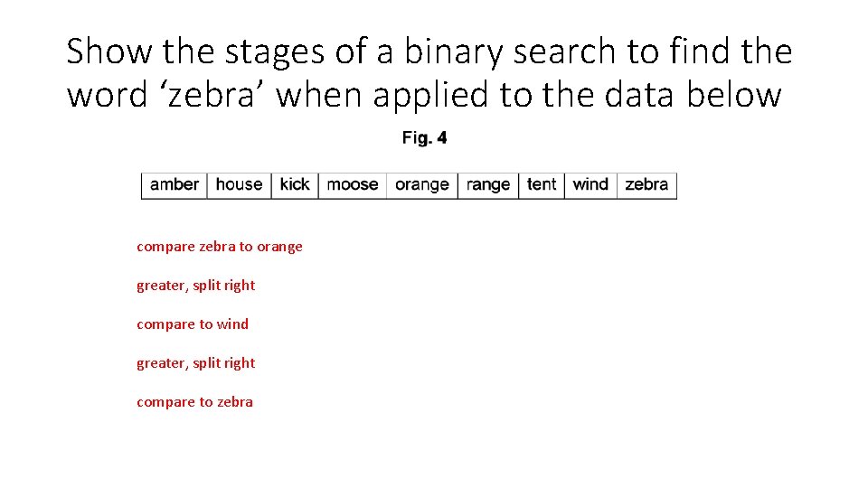Click the 'Fig. 4' caption label
Screen dimensions: 868x488
pyautogui.click(x=425, y=138)
